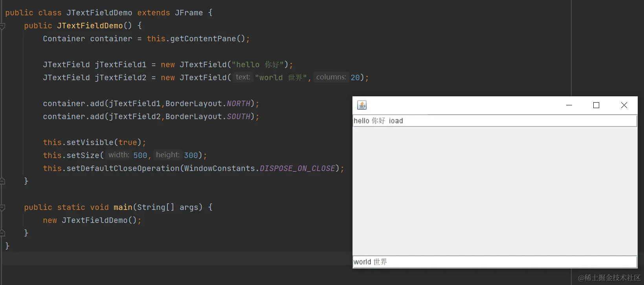Minimize the Java demo window
The height and width of the screenshot is (285, 644).
pyautogui.click(x=569, y=105)
